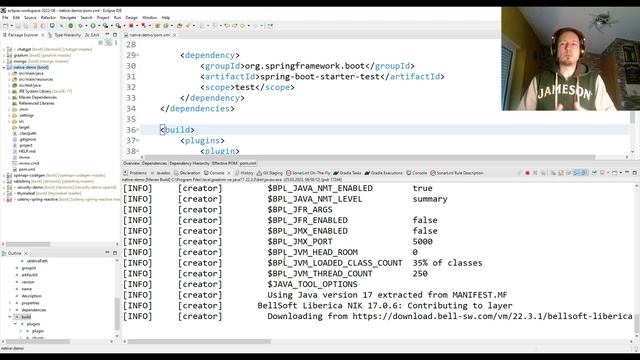The image size is (640, 360).
Task: Click the editor horizontal scrollbar
Action: pyautogui.click(x=369, y=157)
